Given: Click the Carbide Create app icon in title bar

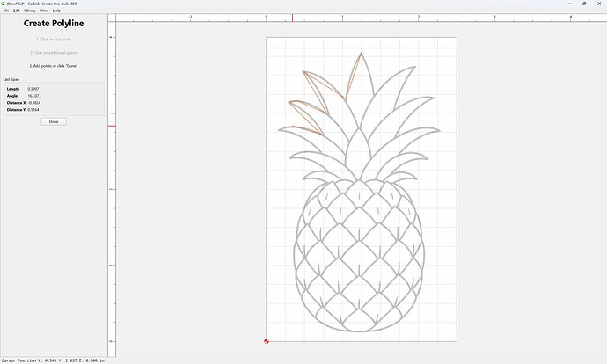Looking at the screenshot, I should coord(4,4).
